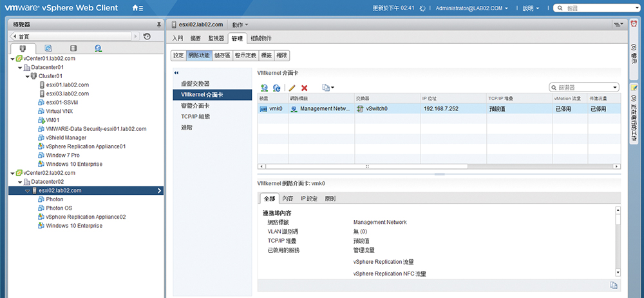Click the add host networking toolbar icon
Viewport: 644px width, 298px height.
[x=265, y=87]
